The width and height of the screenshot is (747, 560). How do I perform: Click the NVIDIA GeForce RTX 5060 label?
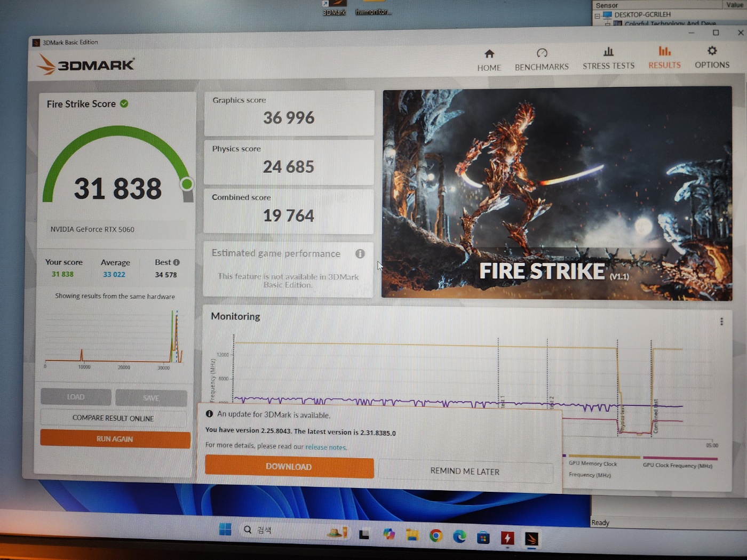[92, 229]
